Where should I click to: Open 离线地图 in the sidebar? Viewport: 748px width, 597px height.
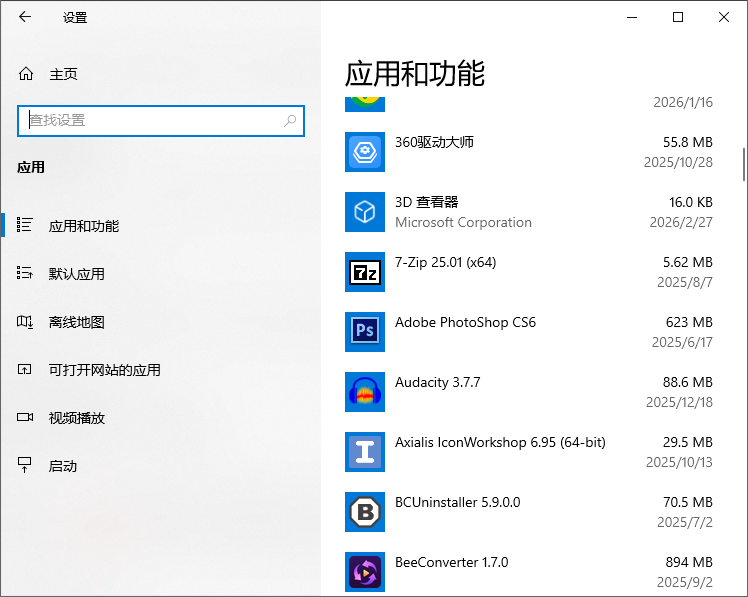pyautogui.click(x=160, y=322)
